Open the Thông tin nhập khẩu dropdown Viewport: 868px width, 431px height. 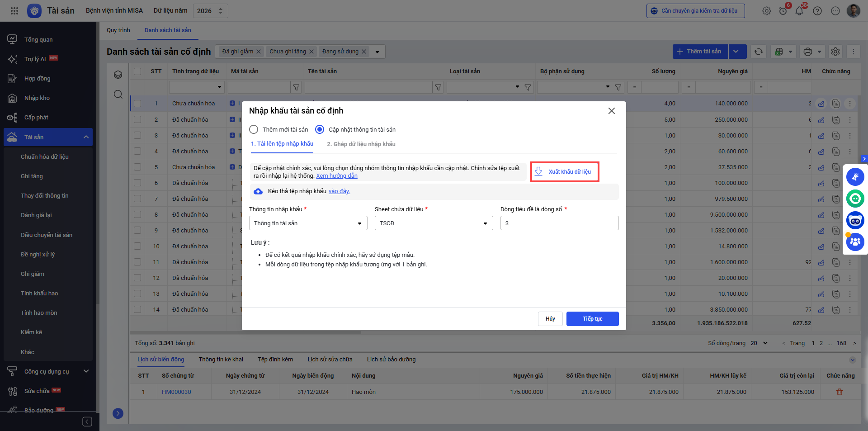tap(308, 223)
